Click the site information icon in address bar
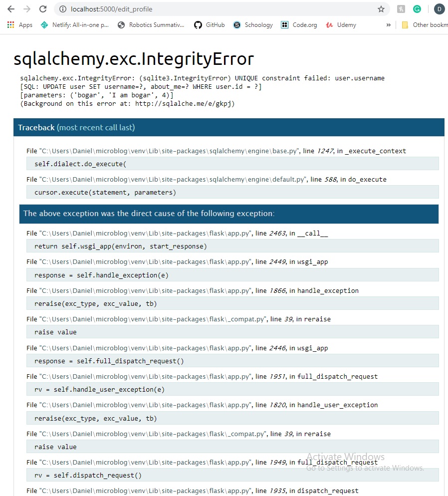Image resolution: width=448 pixels, height=496 pixels. pos(62,9)
